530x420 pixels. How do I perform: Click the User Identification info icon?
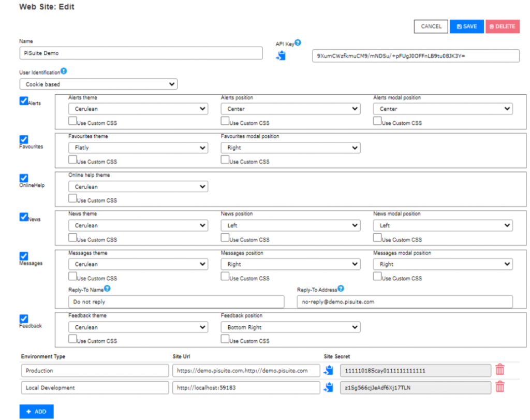click(64, 71)
